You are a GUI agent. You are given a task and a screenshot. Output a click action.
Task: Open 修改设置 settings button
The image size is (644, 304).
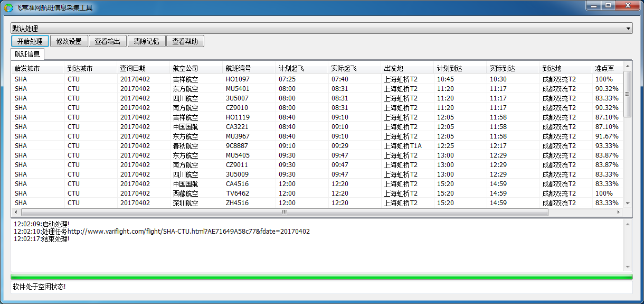69,41
